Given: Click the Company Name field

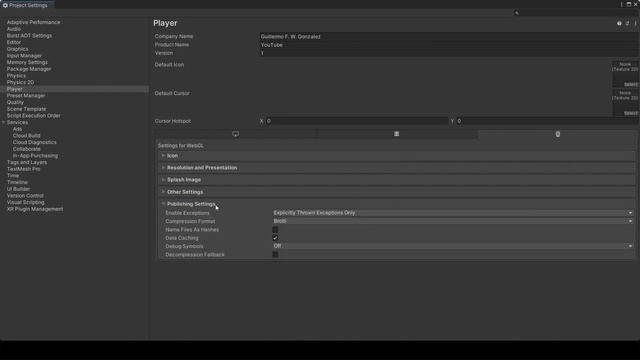Looking at the screenshot, I should pyautogui.click(x=449, y=36).
